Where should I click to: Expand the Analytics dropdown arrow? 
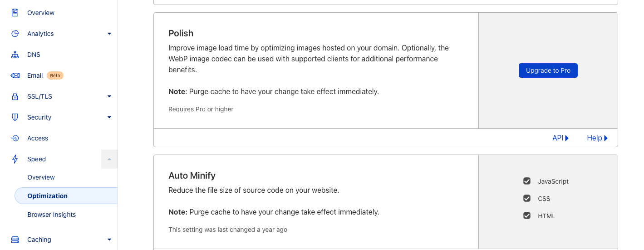pyautogui.click(x=109, y=34)
